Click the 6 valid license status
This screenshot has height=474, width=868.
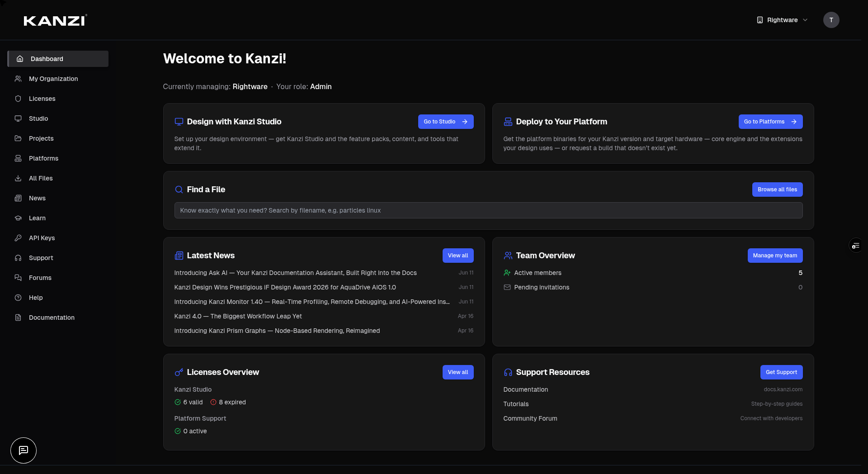[189, 402]
